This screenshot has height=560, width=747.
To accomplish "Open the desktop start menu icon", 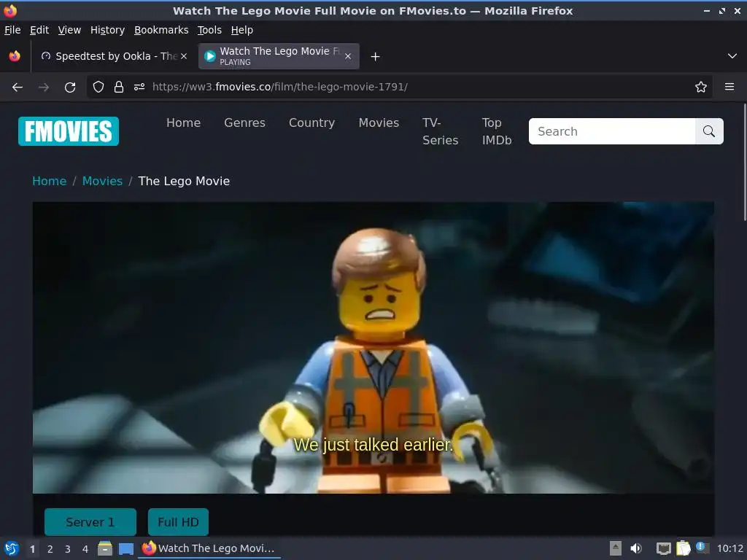I will pyautogui.click(x=12, y=548).
